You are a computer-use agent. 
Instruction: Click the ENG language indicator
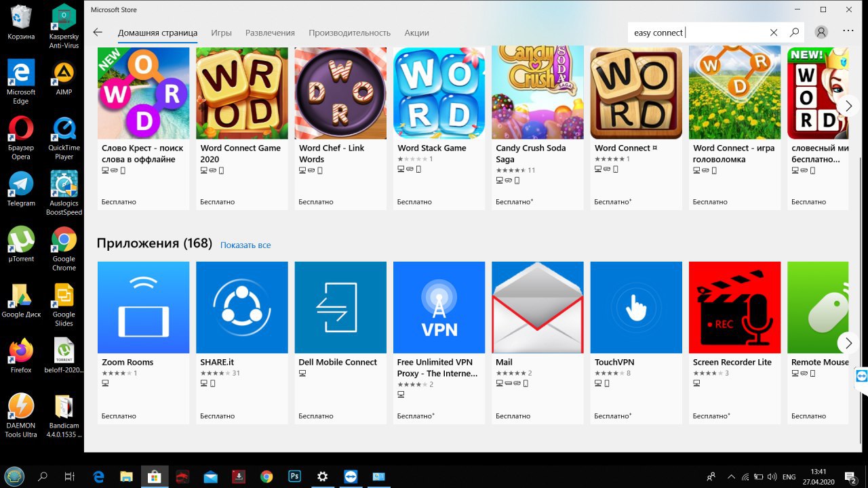tap(789, 477)
